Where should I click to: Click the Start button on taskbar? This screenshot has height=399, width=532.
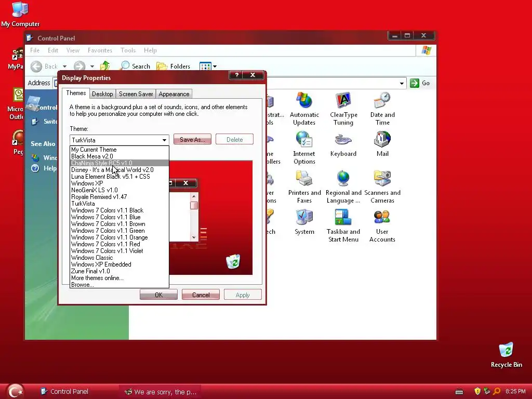tap(15, 391)
